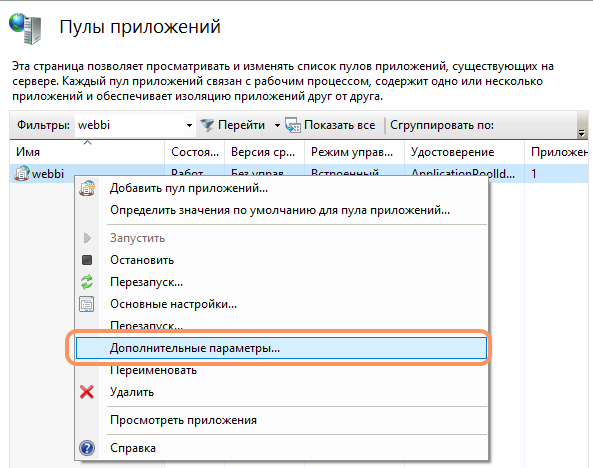Click the webbi application pool icon
Image resolution: width=593 pixels, height=468 pixels.
(22, 174)
